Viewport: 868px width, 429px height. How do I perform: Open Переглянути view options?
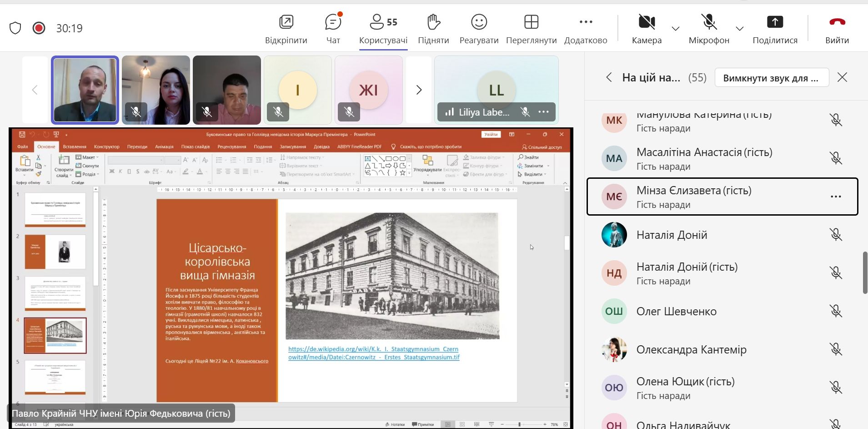coord(531,22)
